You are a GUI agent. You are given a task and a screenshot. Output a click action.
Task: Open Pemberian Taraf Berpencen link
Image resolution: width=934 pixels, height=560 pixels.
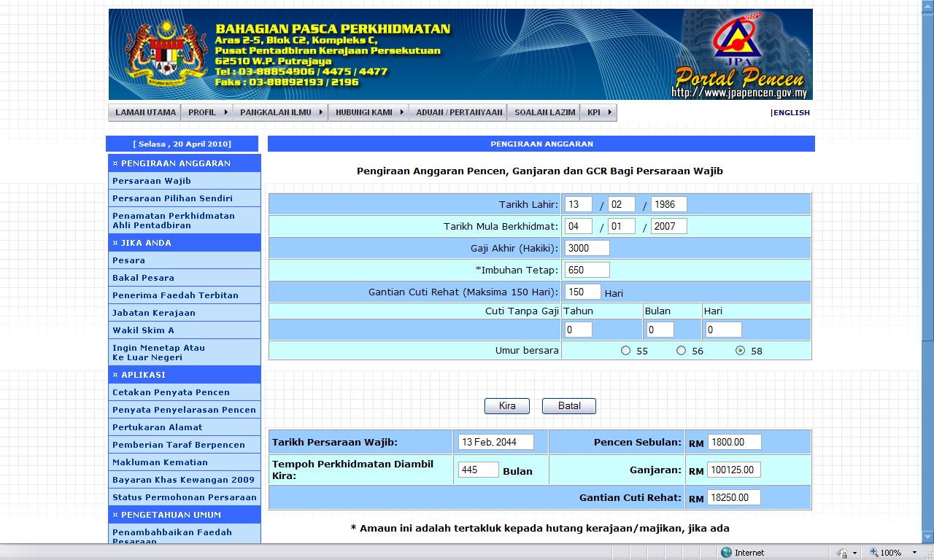click(x=179, y=445)
